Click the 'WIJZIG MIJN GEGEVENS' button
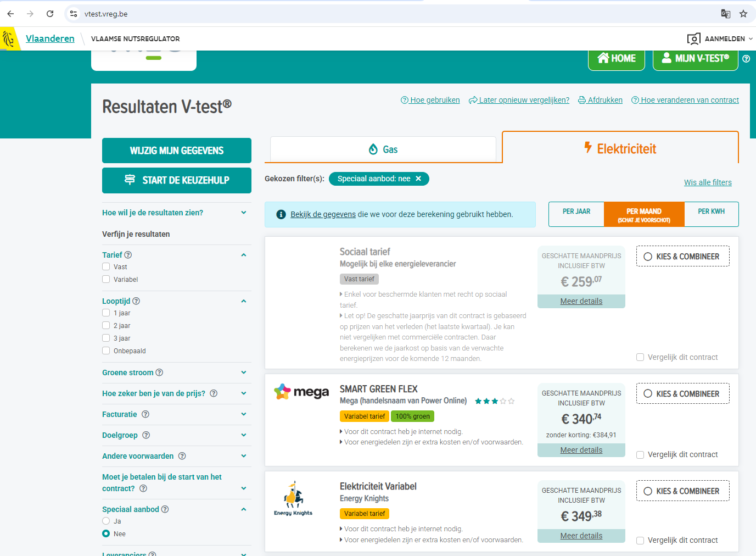 click(176, 151)
